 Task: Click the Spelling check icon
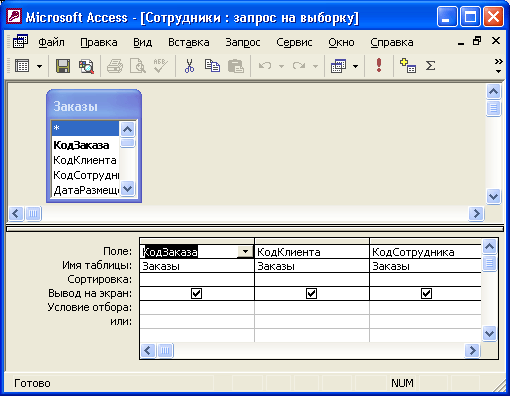tap(160, 66)
